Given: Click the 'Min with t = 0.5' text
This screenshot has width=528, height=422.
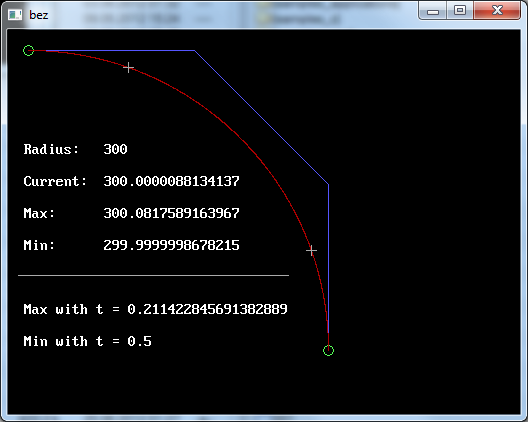Looking at the screenshot, I should 88,341.
